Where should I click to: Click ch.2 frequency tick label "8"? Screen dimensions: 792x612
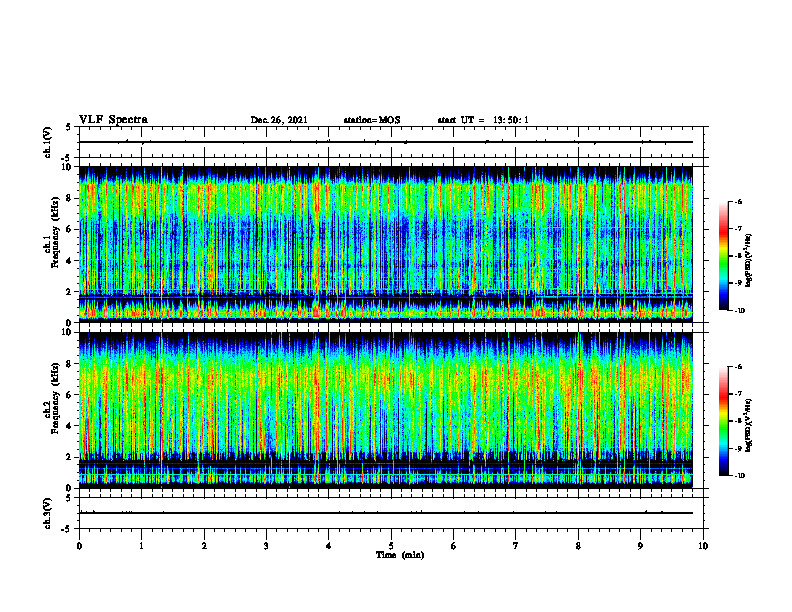pyautogui.click(x=69, y=364)
